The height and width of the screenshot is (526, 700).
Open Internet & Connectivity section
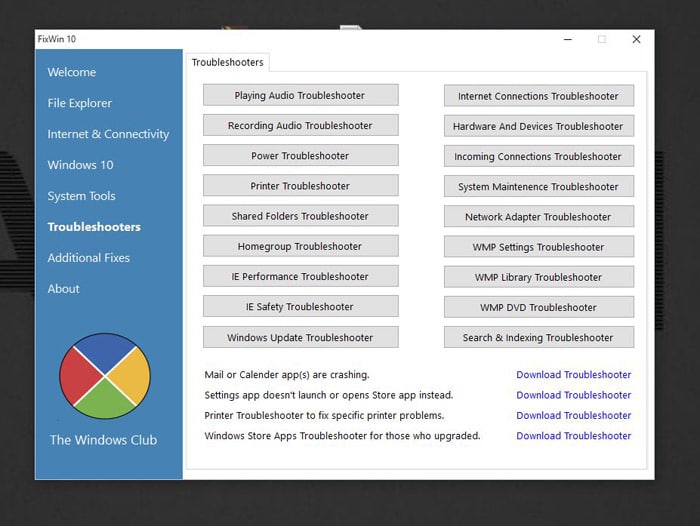click(108, 134)
